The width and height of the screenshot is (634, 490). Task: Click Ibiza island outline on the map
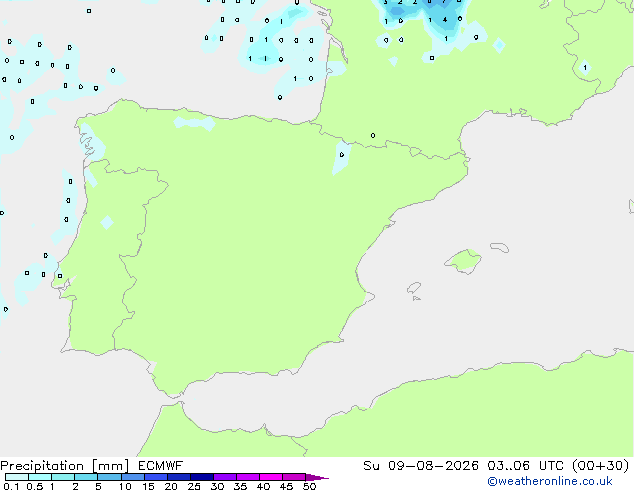pyautogui.click(x=414, y=288)
